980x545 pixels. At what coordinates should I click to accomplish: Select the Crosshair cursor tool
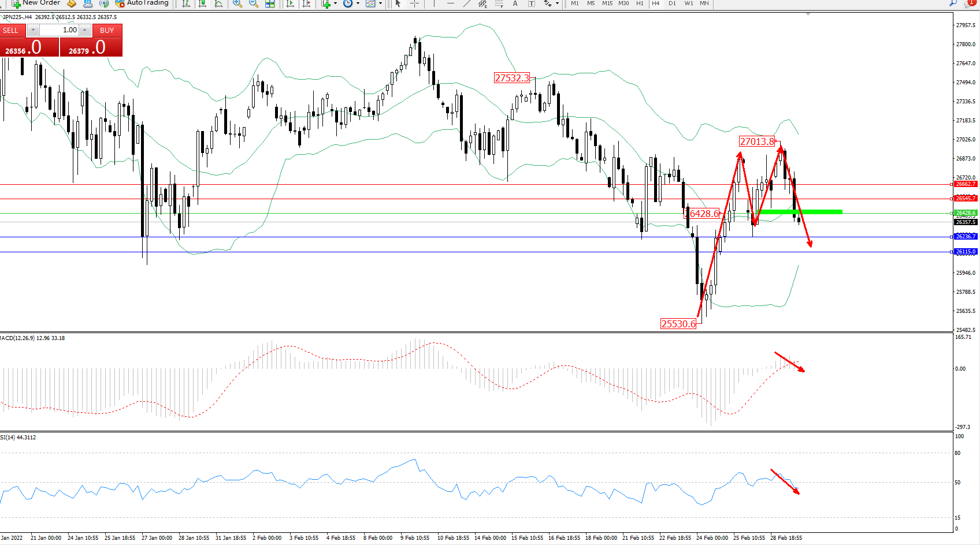point(414,3)
